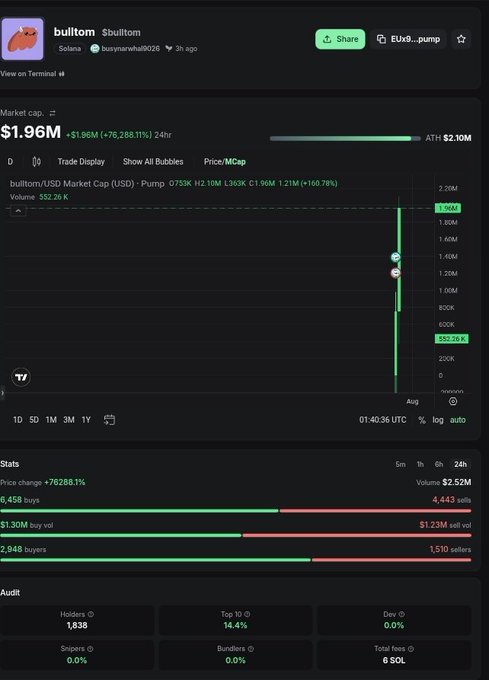This screenshot has height=680, width=489.
Task: Click the 01:40:36 UTC timezone clock
Action: (383, 420)
